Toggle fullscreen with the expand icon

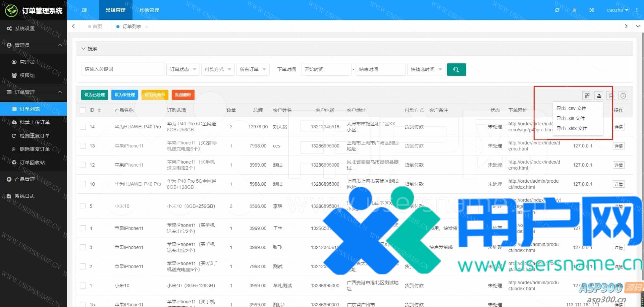[x=592, y=10]
